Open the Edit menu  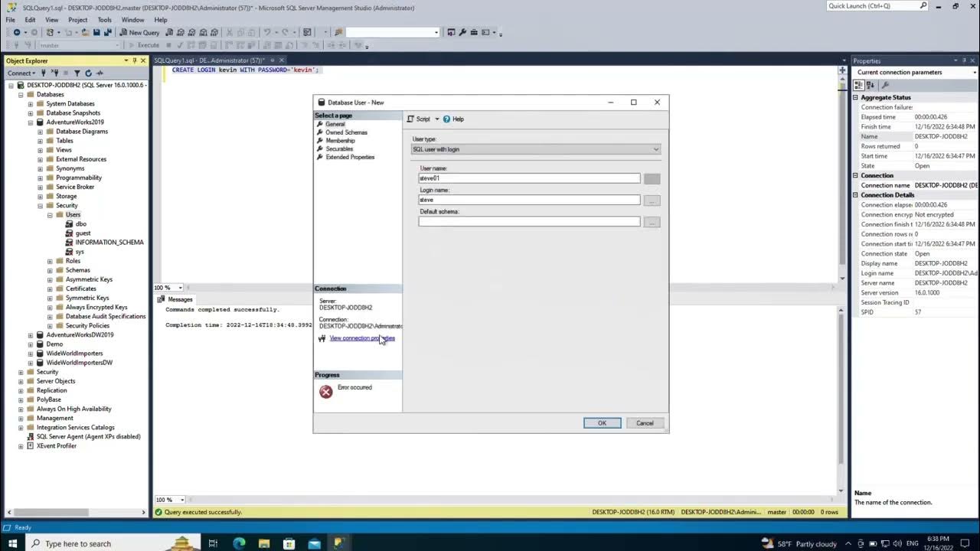pyautogui.click(x=30, y=20)
